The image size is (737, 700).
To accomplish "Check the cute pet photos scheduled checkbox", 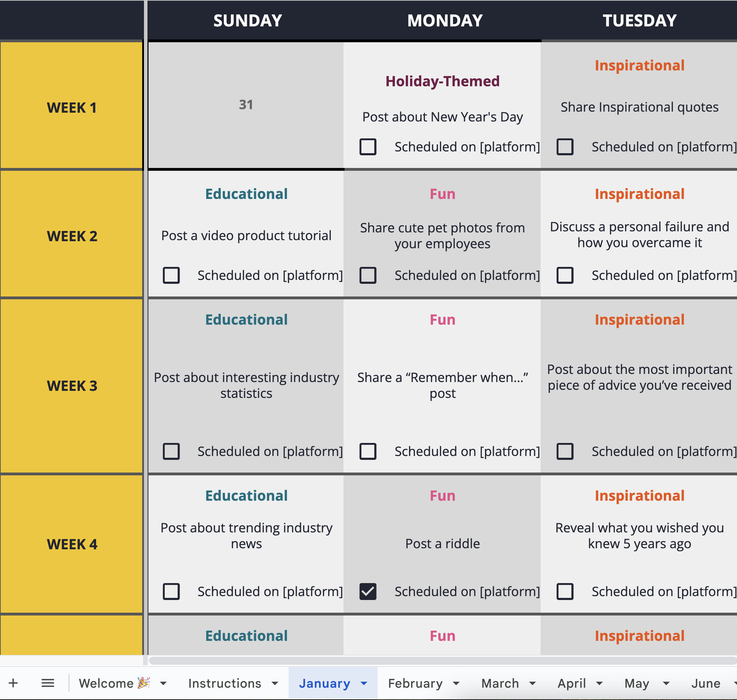I will [x=368, y=275].
